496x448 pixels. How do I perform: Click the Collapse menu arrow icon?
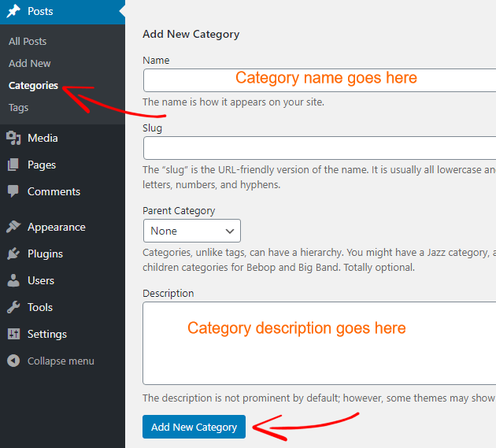(13, 361)
